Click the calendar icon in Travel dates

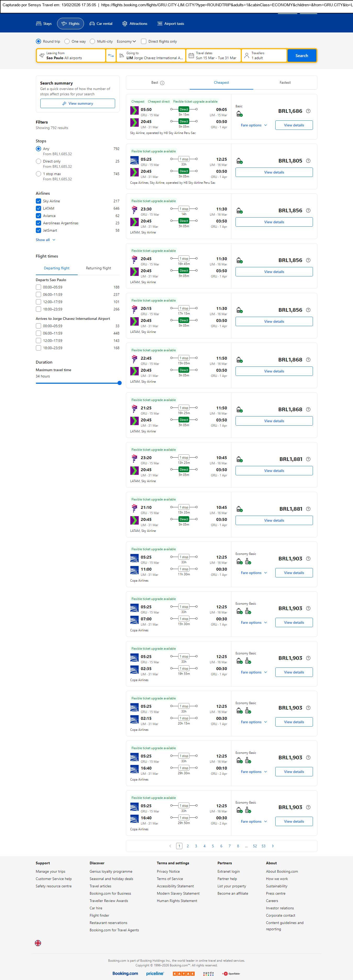pyautogui.click(x=191, y=55)
